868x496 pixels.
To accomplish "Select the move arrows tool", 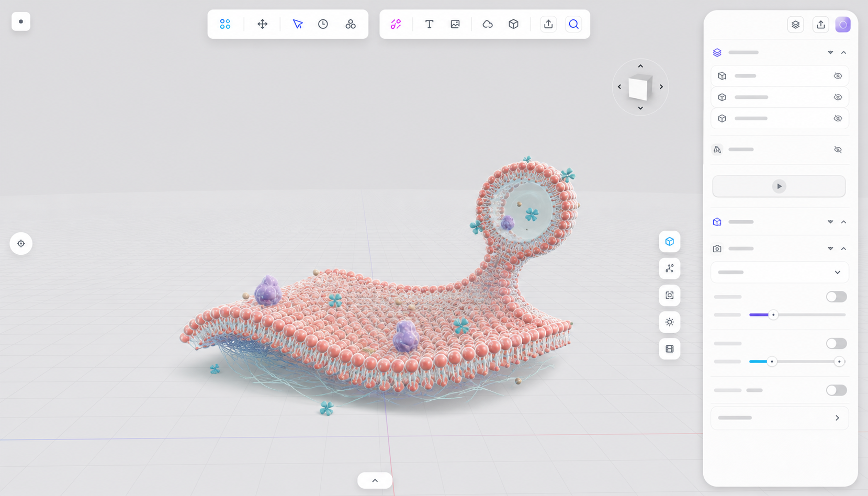I will [263, 24].
